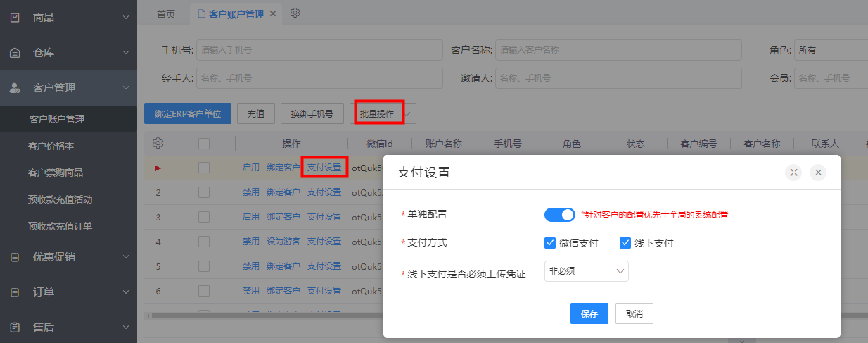Open the gear settings icon beside the tabs
Image resolution: width=868 pixels, height=343 pixels.
point(295,13)
